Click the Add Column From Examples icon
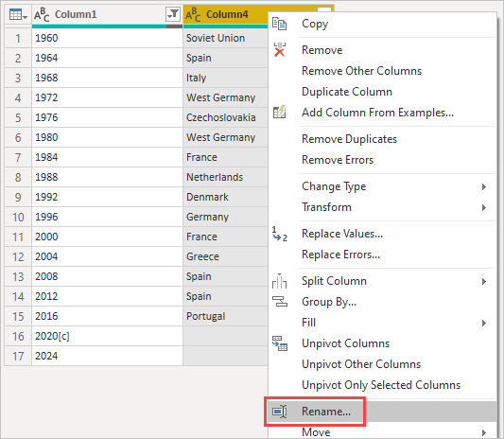This screenshot has height=439, width=504. pyautogui.click(x=279, y=112)
